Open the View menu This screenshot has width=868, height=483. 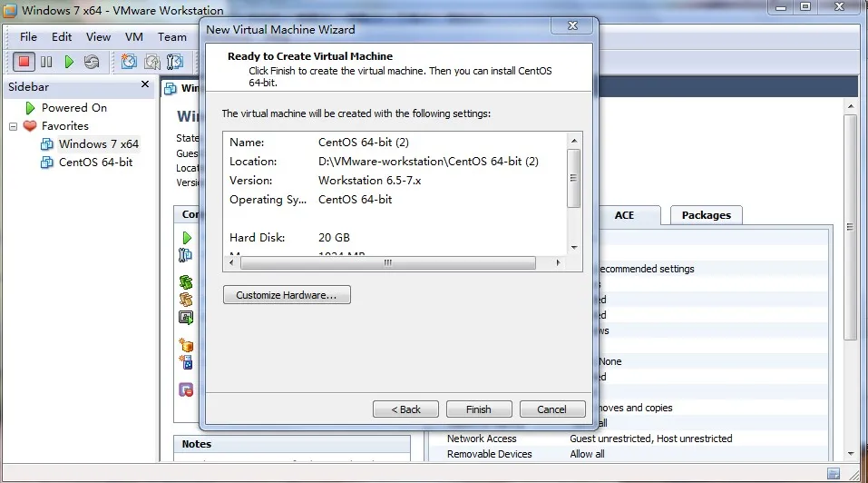click(x=98, y=37)
